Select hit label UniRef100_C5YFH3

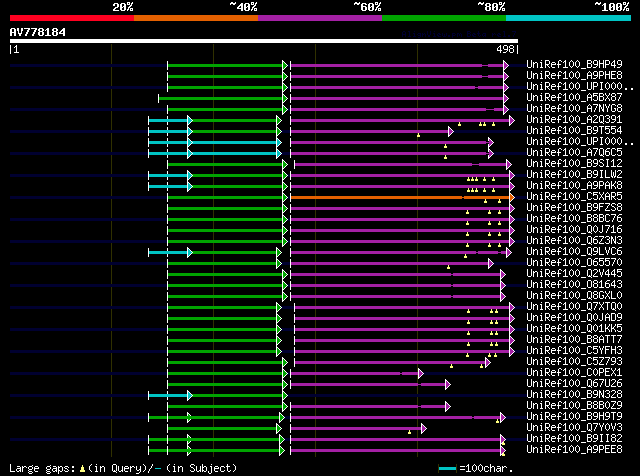(x=574, y=351)
